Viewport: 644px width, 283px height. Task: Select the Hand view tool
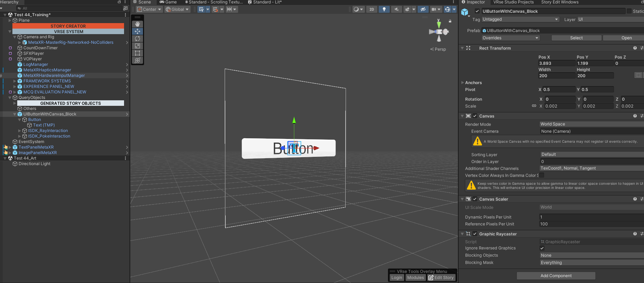[137, 24]
